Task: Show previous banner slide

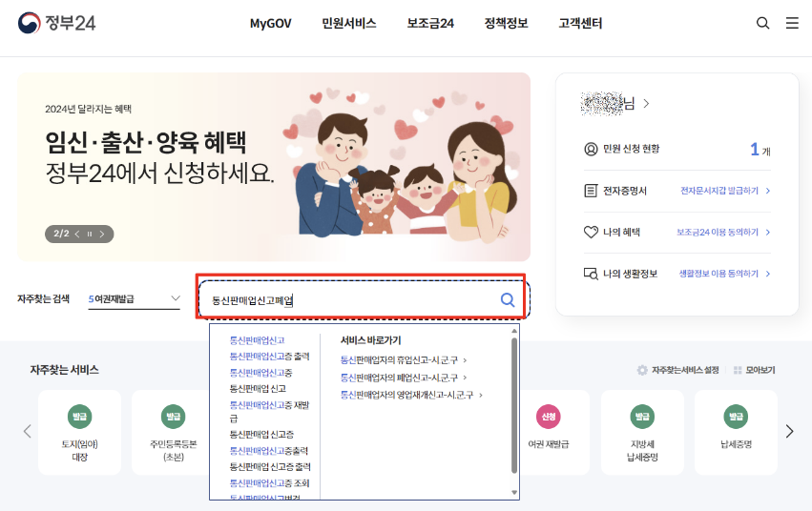Action: (x=77, y=234)
